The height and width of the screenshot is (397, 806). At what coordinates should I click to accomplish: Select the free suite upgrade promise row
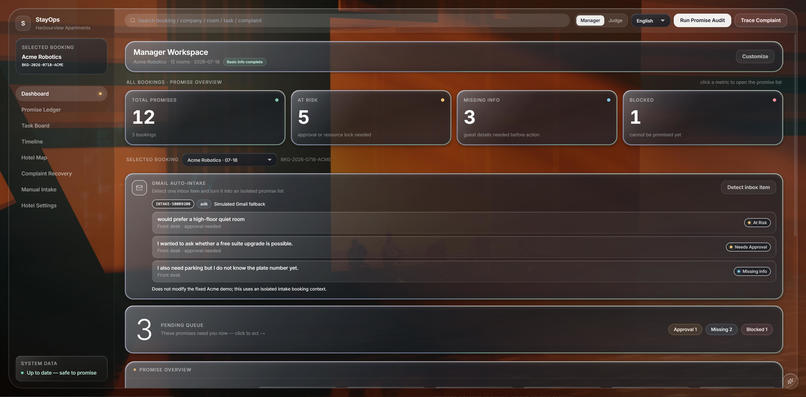click(464, 247)
